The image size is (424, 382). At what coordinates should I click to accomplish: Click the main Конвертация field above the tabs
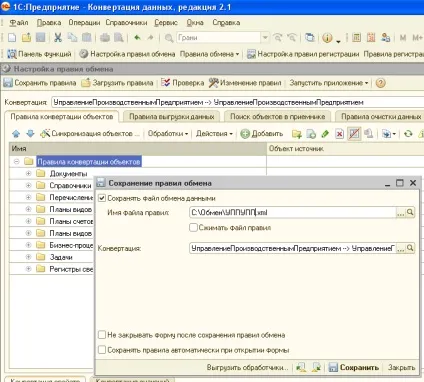pyautogui.click(x=238, y=102)
